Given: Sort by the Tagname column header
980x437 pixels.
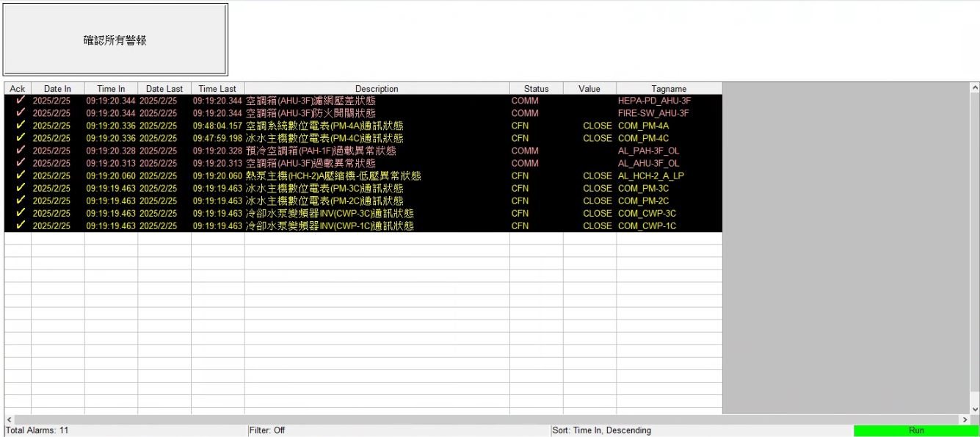Looking at the screenshot, I should [x=669, y=89].
